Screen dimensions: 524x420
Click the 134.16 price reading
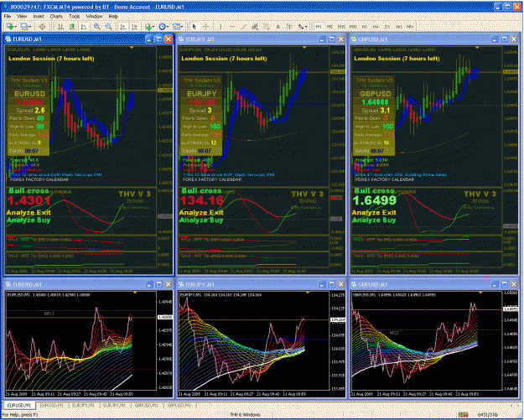point(202,201)
